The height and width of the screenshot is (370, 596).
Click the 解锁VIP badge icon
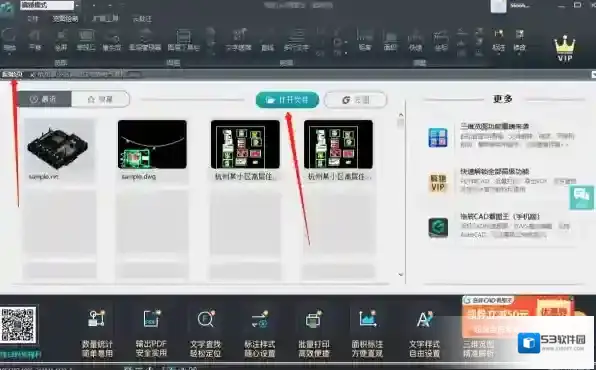[438, 183]
